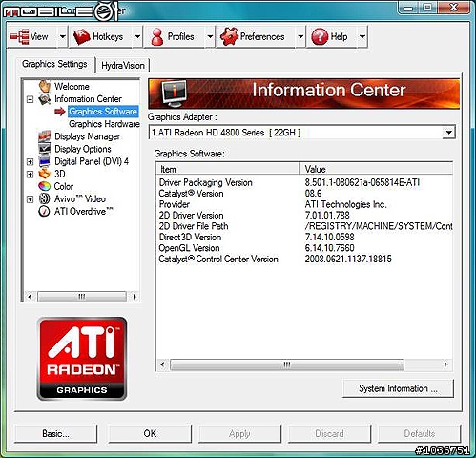
Task: Select Graphics Hardware in the tree
Action: 104,124
